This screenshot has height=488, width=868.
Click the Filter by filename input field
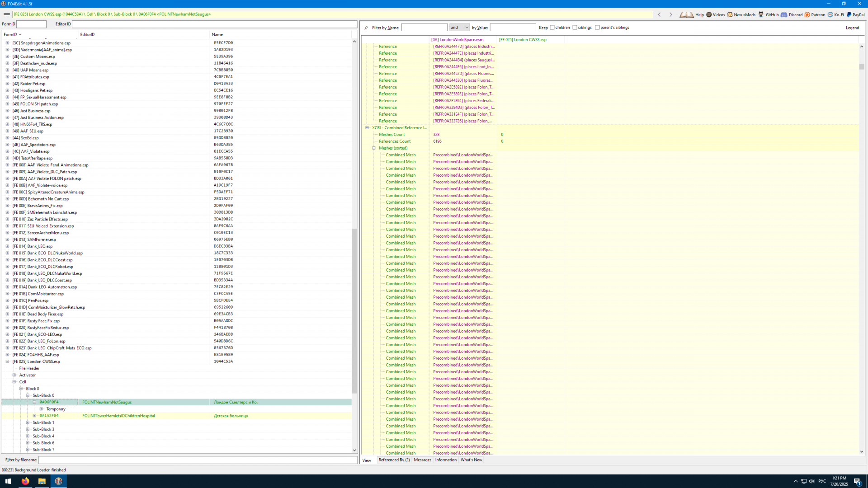pyautogui.click(x=198, y=460)
